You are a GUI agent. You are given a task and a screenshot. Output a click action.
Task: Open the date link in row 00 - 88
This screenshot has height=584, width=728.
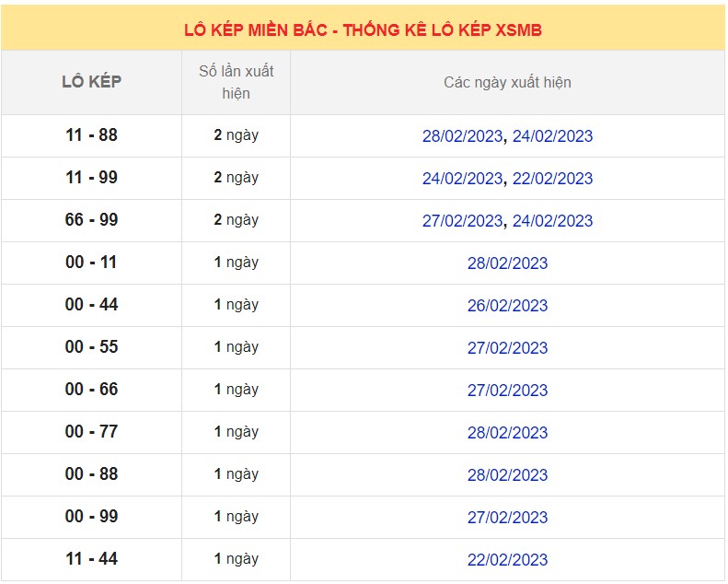point(507,475)
